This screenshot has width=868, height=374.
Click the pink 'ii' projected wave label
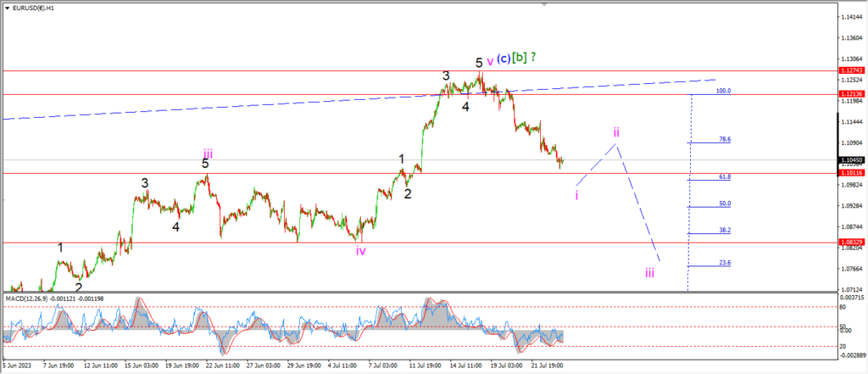pyautogui.click(x=615, y=131)
